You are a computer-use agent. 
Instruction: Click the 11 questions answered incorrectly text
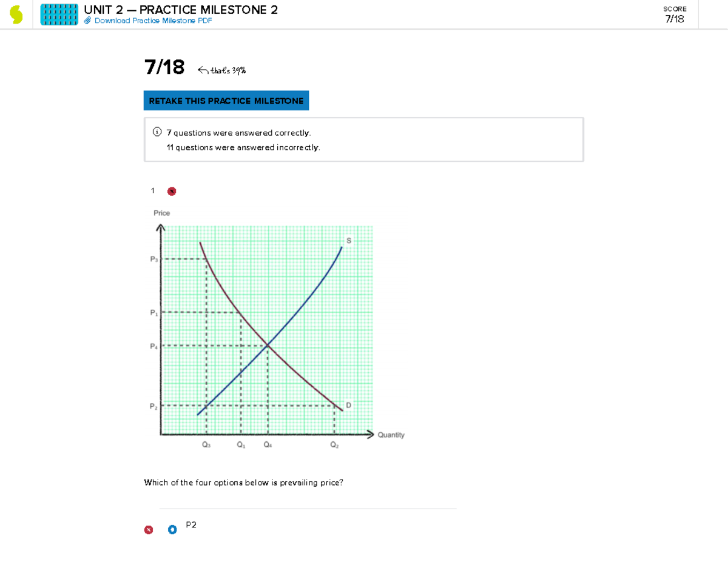click(x=243, y=147)
